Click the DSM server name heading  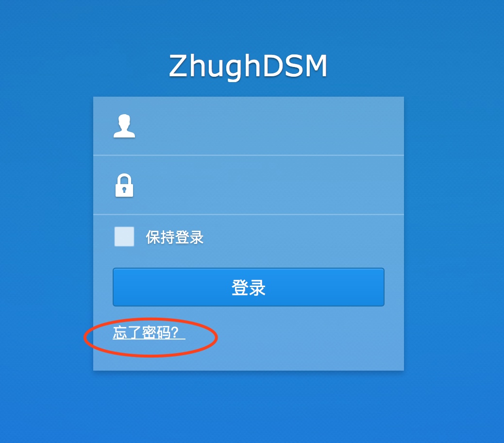click(x=248, y=66)
